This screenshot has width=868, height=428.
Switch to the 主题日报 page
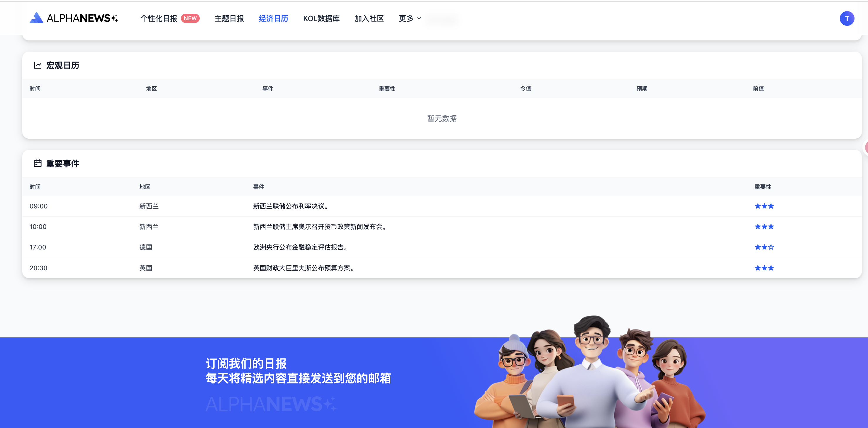coord(229,18)
